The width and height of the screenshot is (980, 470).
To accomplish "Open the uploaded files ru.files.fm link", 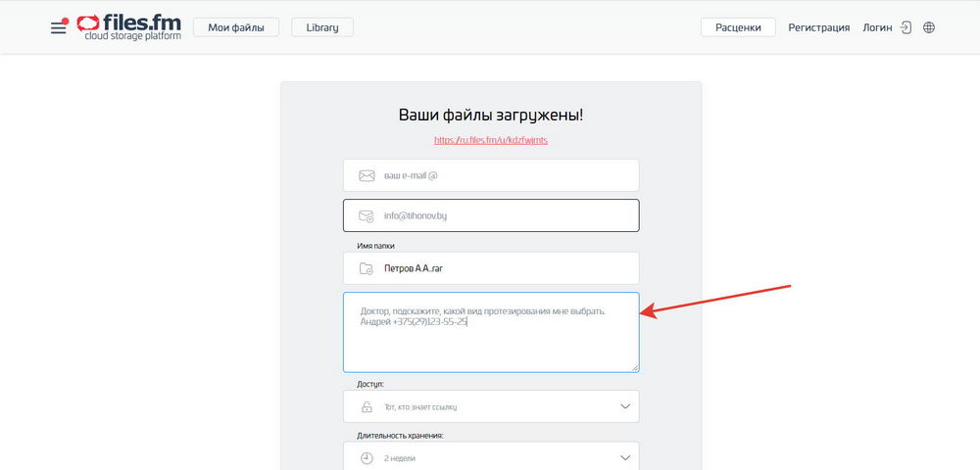I will [x=491, y=140].
